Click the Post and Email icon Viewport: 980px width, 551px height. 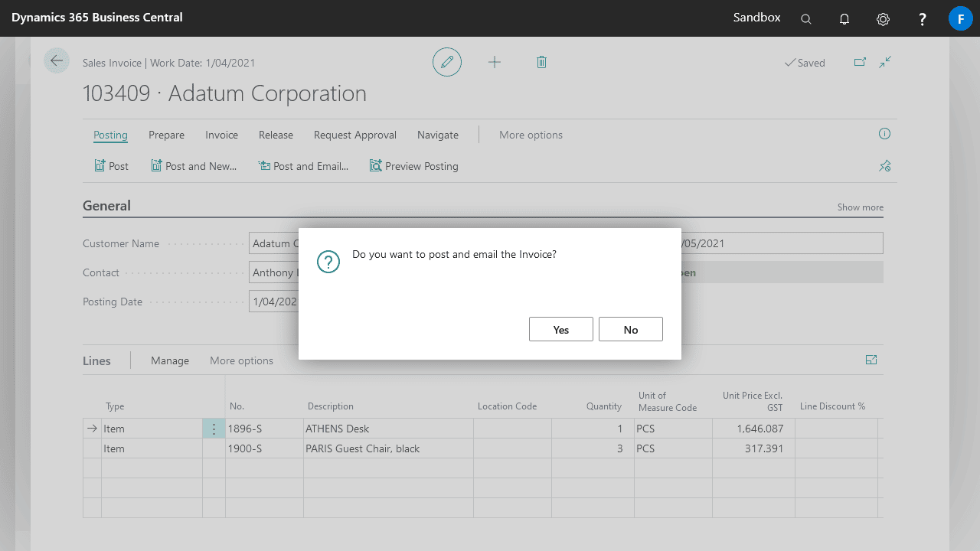[x=265, y=165]
